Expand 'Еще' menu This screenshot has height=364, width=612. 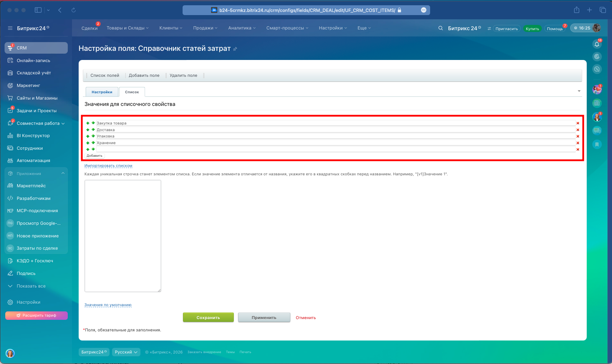[364, 28]
